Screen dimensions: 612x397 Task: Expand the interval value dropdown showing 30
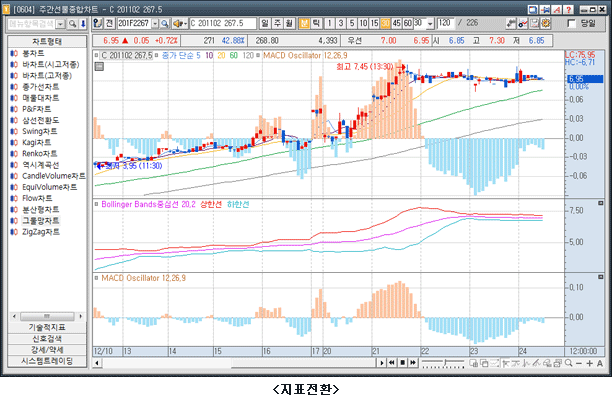(430, 24)
